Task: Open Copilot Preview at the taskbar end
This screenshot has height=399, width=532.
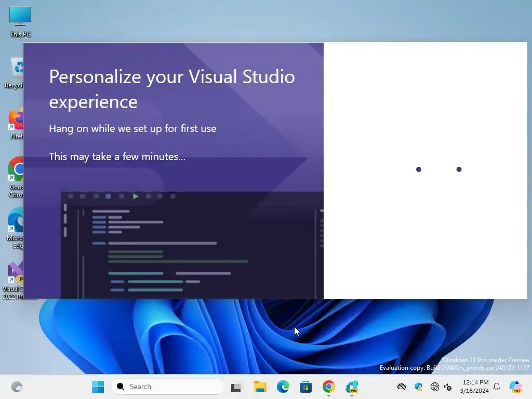Action: pyautogui.click(x=515, y=387)
